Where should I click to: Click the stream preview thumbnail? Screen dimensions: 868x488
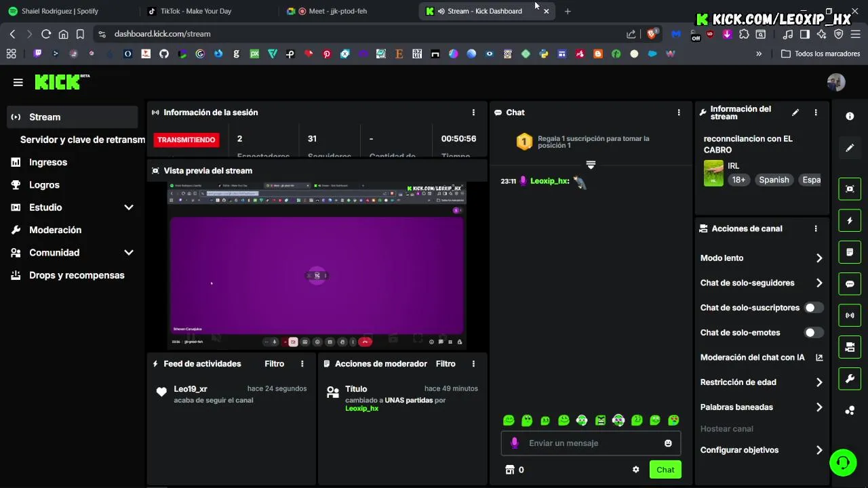click(317, 266)
